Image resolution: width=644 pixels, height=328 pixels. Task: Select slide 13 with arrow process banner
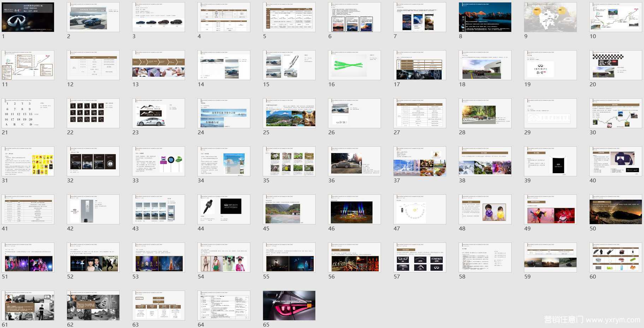(159, 65)
